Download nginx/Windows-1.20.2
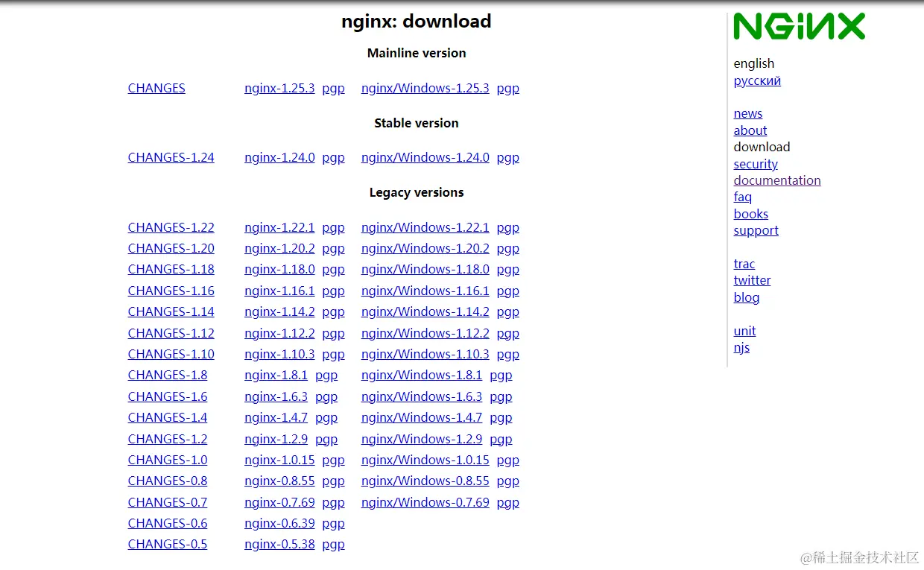924x570 pixels. click(x=425, y=248)
